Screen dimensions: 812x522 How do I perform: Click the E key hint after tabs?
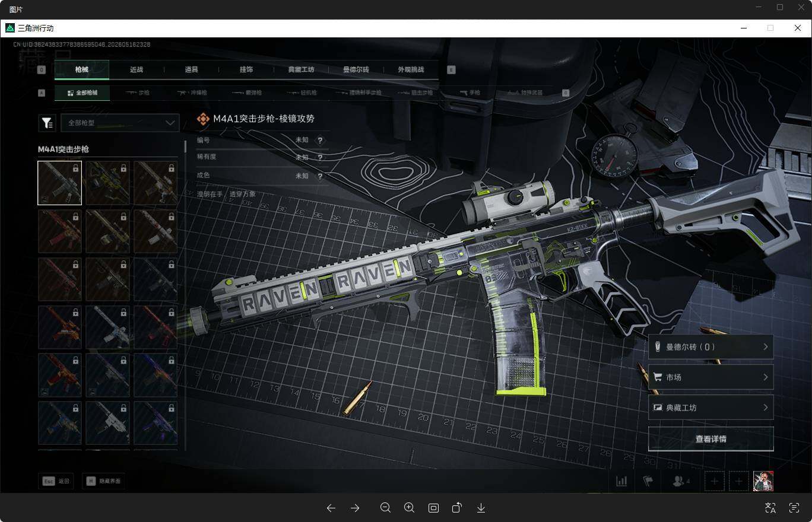(451, 69)
